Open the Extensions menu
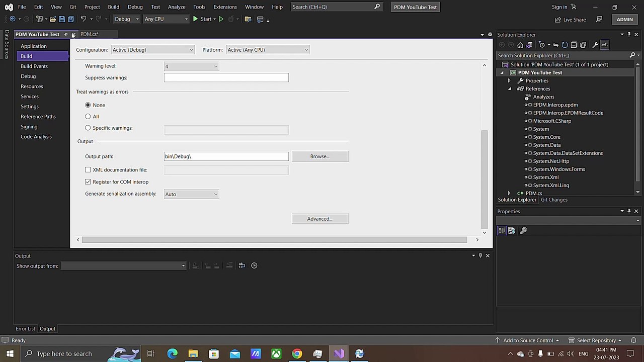 (225, 7)
